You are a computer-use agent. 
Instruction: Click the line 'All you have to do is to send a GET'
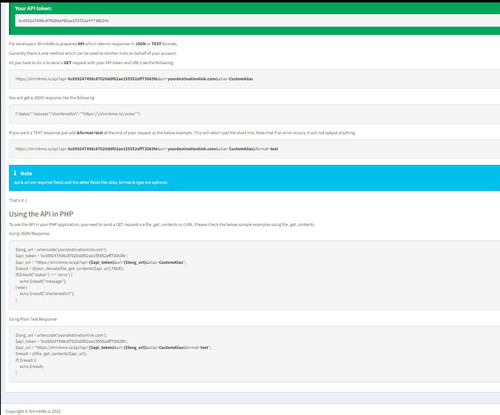pyautogui.click(x=91, y=63)
